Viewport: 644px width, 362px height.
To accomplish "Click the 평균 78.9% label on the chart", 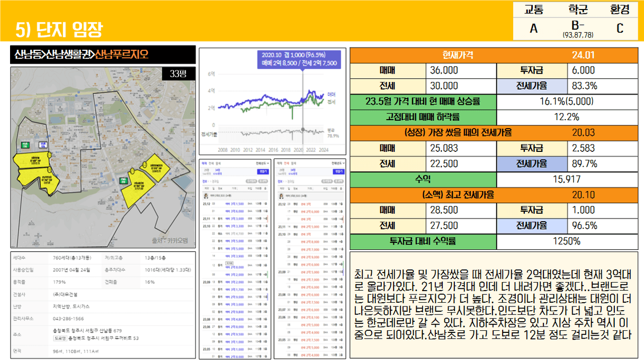I will (333, 133).
